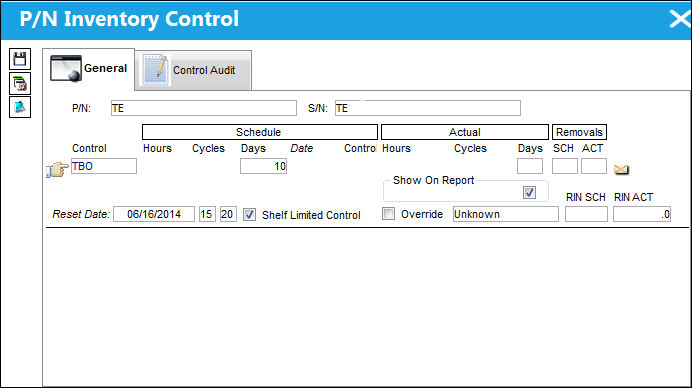Toggle the Show On Report checkbox

click(529, 192)
